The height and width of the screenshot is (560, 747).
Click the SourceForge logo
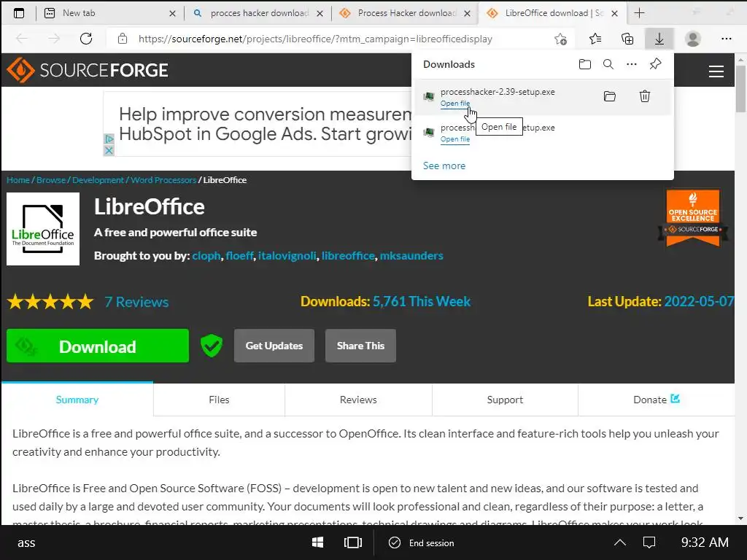(88, 70)
